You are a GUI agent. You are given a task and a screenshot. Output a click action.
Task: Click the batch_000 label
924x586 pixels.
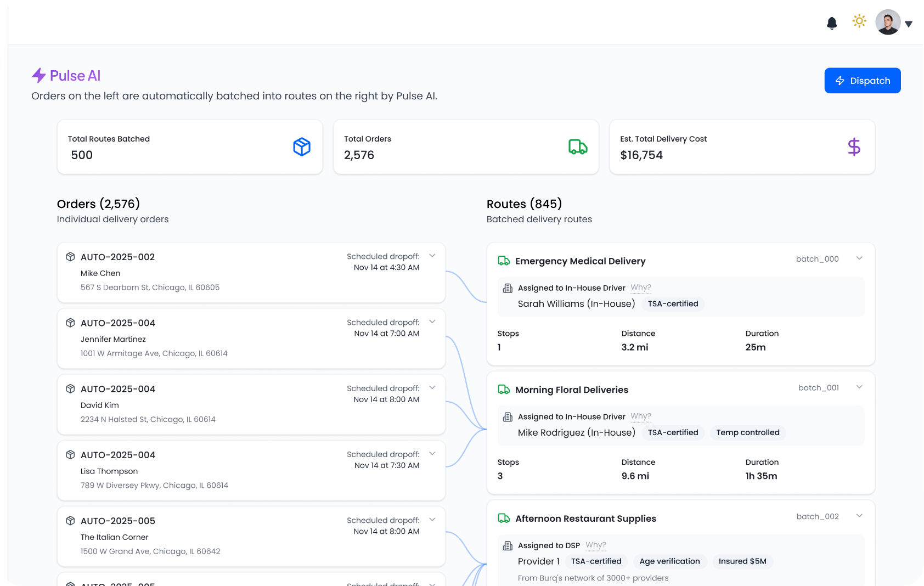(x=818, y=259)
